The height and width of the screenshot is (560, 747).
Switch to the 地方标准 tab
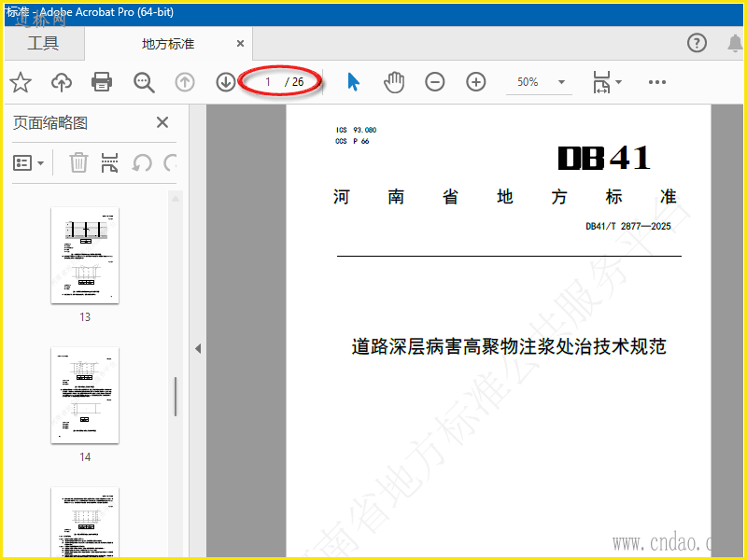(x=168, y=44)
